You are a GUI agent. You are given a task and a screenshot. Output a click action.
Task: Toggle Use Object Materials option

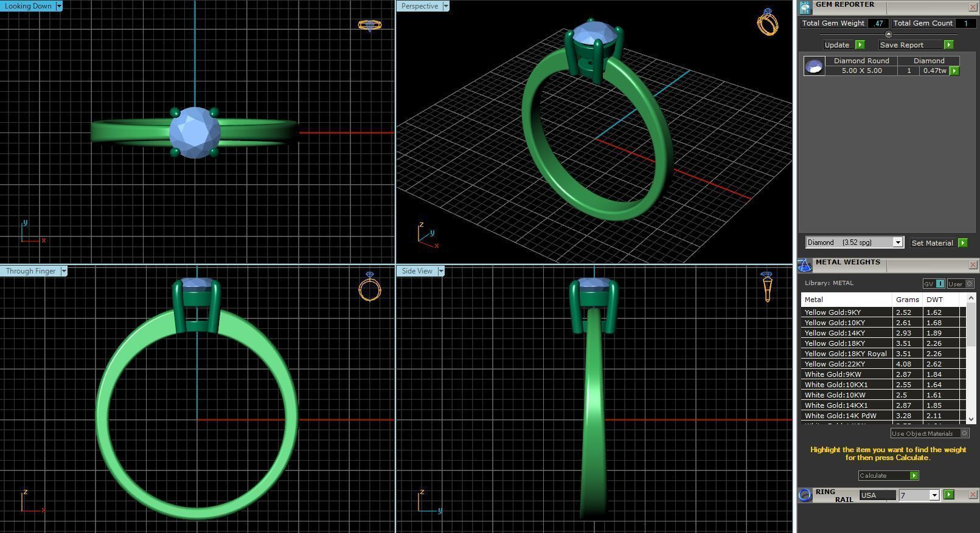click(930, 433)
